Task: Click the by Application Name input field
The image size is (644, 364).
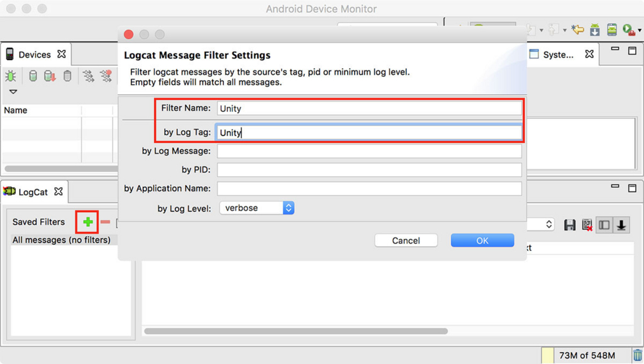Action: coord(369,188)
